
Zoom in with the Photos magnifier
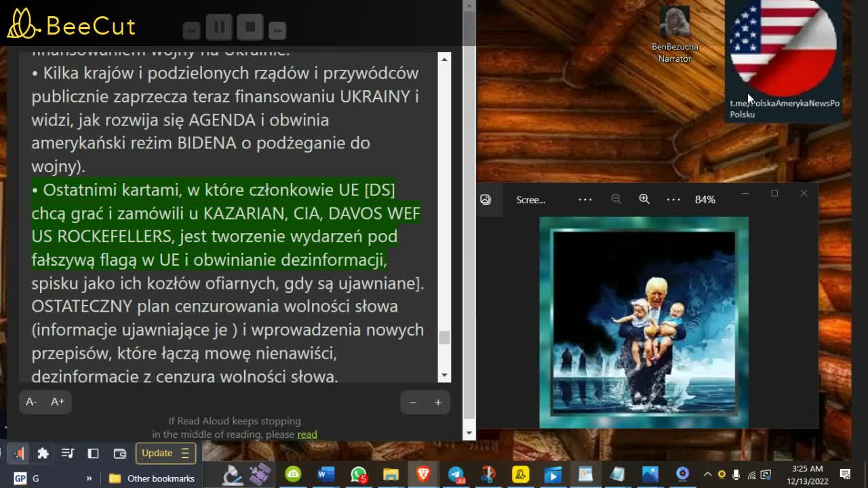(644, 199)
